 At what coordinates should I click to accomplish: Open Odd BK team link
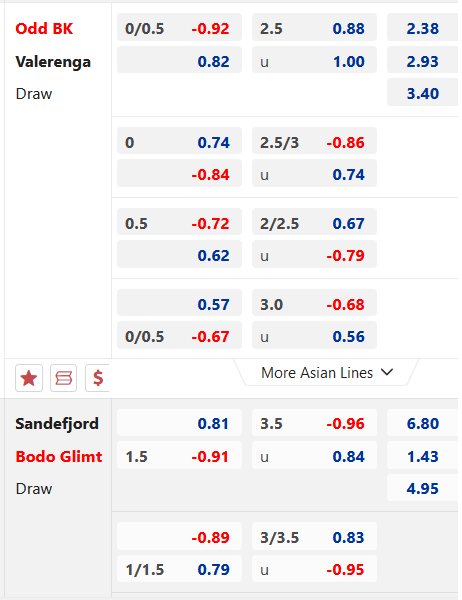pos(44,29)
